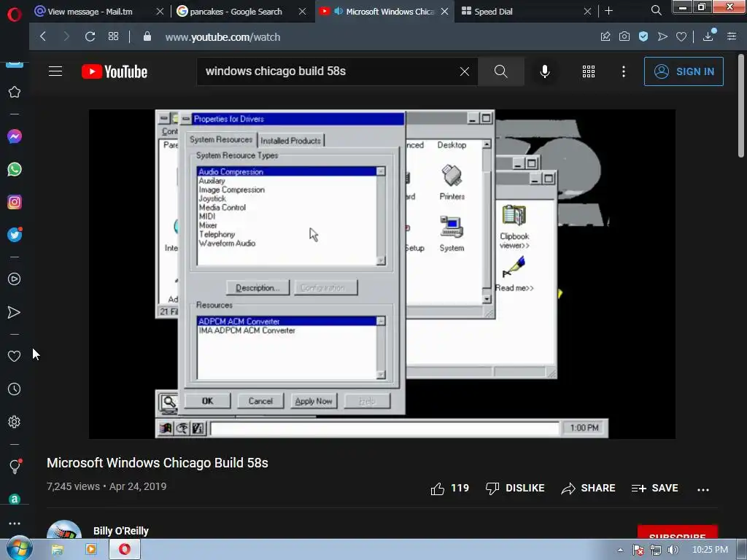The width and height of the screenshot is (747, 560).
Task: Open the volume icon in the system tray
Action: (673, 550)
